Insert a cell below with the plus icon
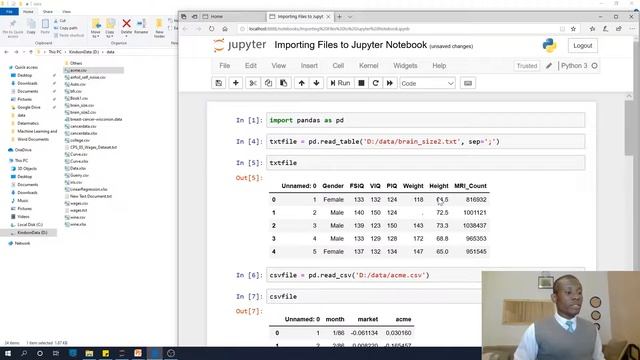Image resolution: width=640 pixels, height=360 pixels. [x=236, y=83]
